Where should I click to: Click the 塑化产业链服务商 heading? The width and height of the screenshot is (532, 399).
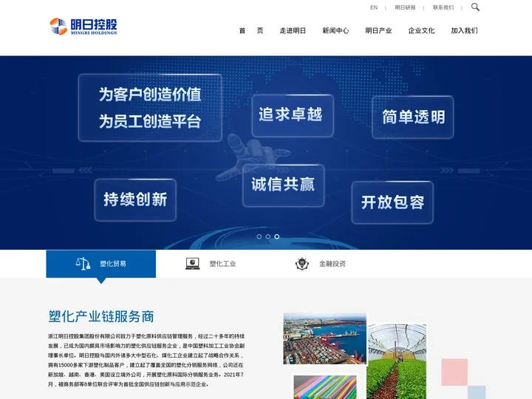[x=101, y=316]
